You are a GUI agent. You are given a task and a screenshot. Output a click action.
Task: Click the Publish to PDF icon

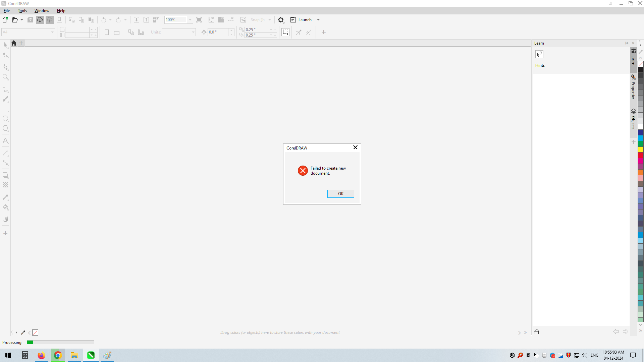point(156,20)
